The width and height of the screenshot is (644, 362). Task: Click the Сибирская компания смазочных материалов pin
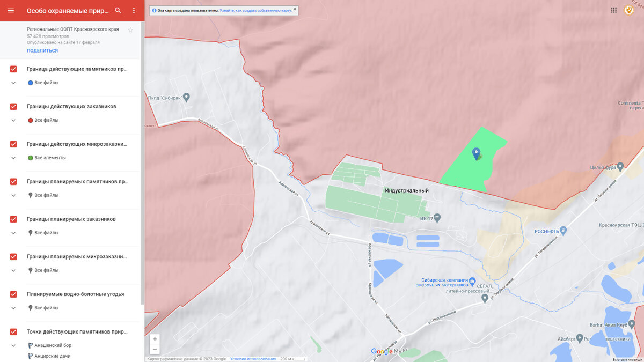(472, 281)
